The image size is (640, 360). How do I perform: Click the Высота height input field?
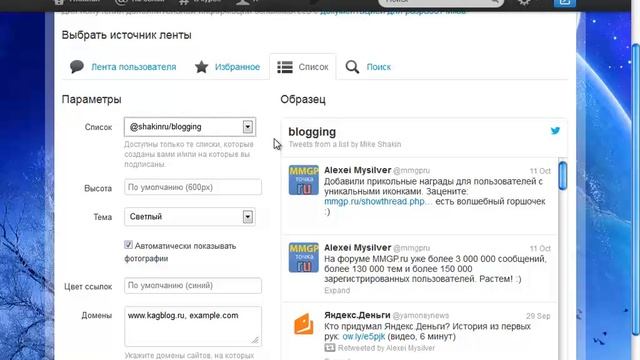coord(193,187)
